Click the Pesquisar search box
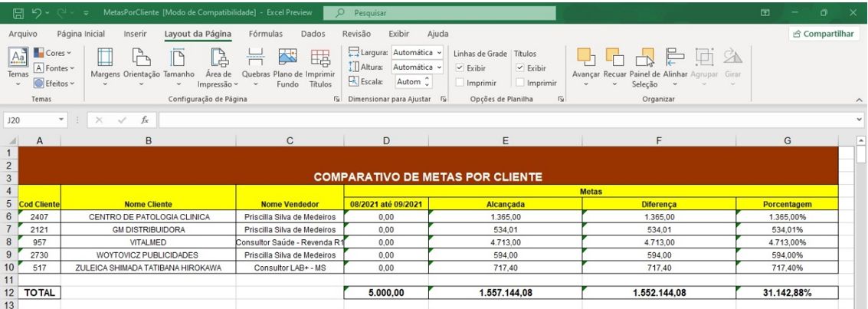 tap(440, 12)
